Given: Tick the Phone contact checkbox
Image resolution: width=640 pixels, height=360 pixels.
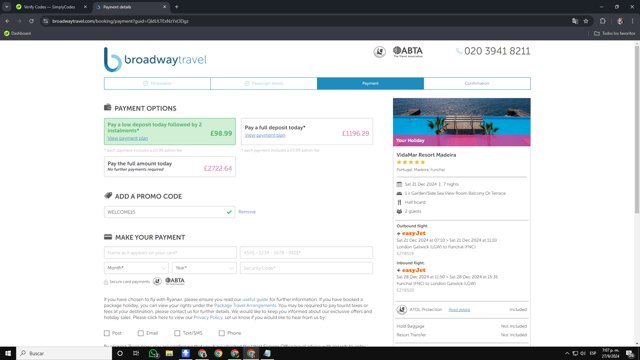Looking at the screenshot, I should 222,333.
